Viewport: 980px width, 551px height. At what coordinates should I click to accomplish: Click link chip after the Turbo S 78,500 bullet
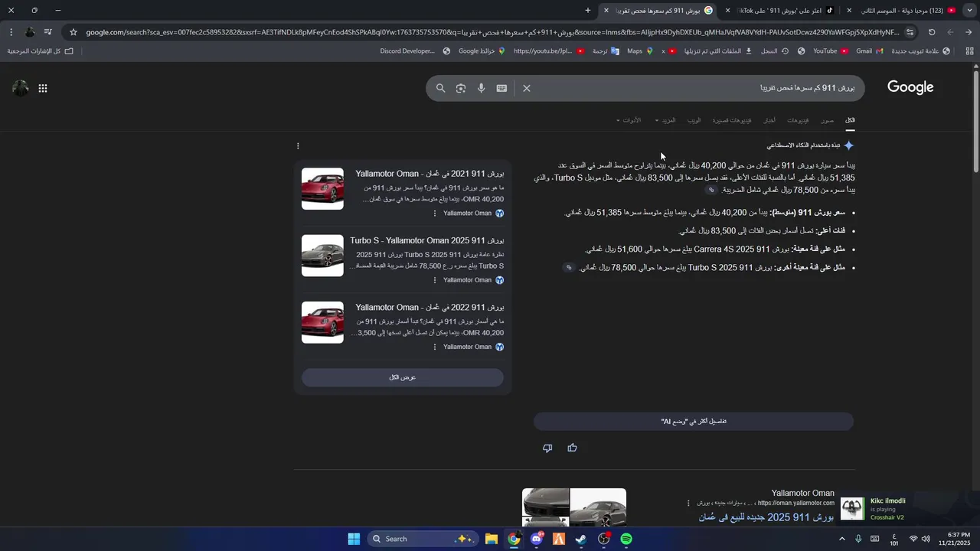click(569, 268)
